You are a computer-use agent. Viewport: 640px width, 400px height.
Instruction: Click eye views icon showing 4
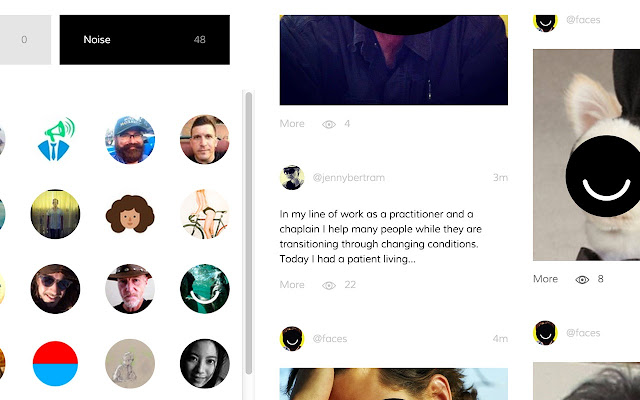329,124
